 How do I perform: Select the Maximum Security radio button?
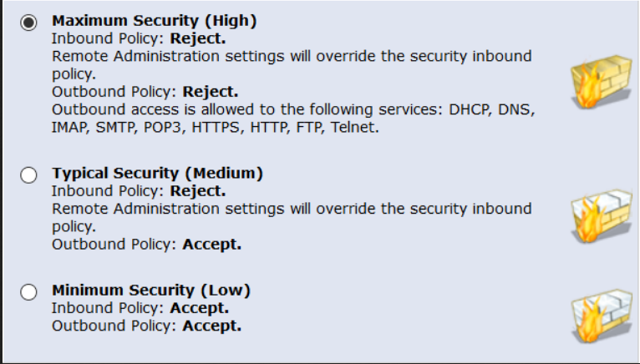[28, 23]
